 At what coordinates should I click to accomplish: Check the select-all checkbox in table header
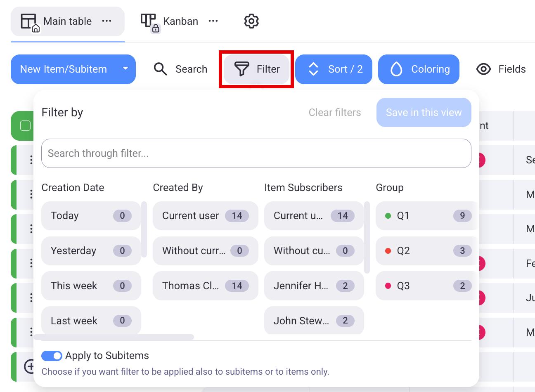[26, 125]
